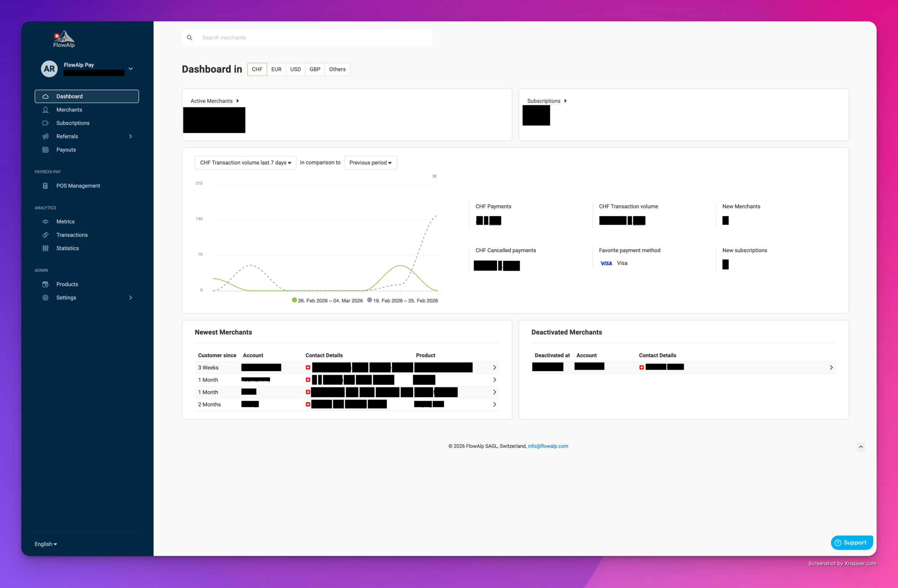The width and height of the screenshot is (898, 588).
Task: Click the Metrics eye icon
Action: click(45, 221)
